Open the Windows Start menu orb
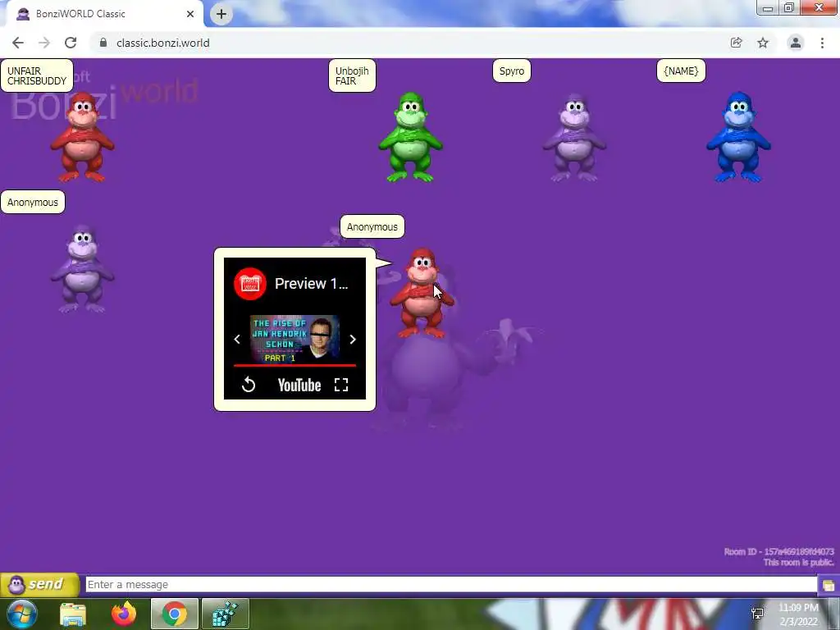This screenshot has height=630, width=840. pyautogui.click(x=22, y=614)
